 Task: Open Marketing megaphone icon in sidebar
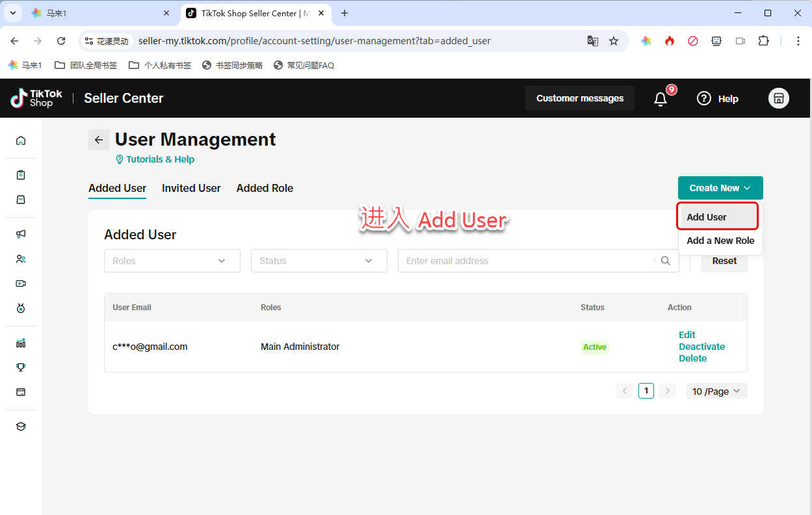[x=21, y=234]
